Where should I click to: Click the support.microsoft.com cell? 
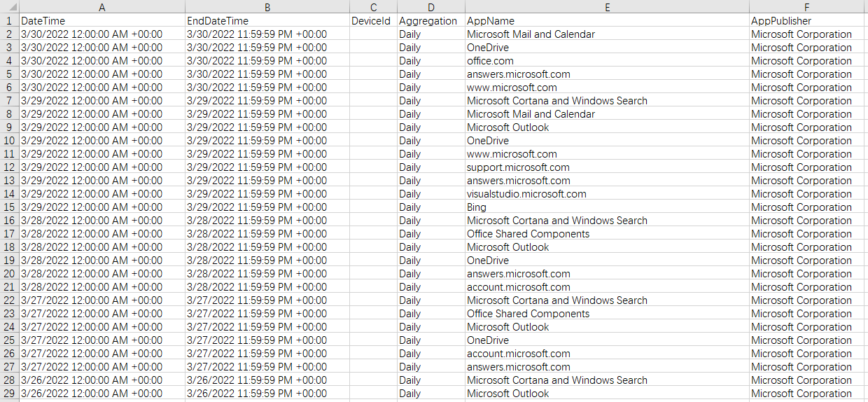click(607, 167)
